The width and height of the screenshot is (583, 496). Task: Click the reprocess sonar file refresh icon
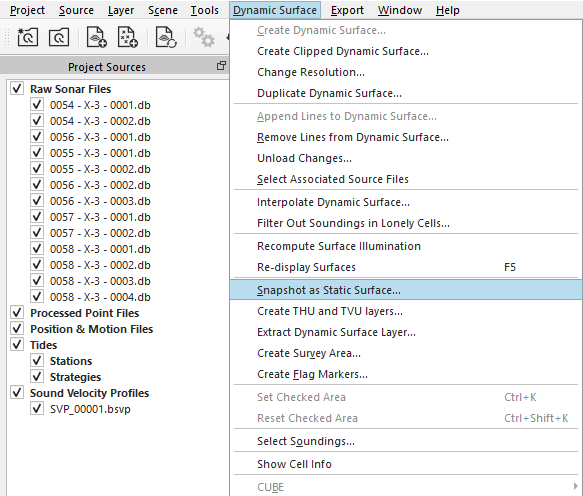tap(166, 37)
